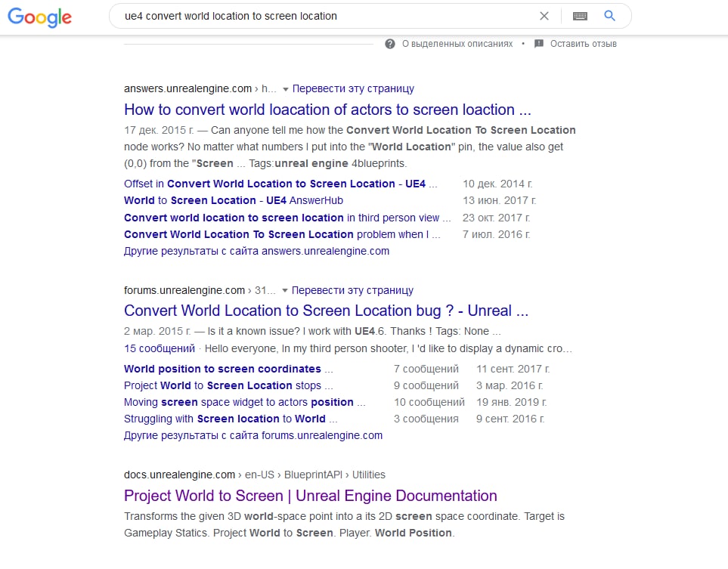Click the question mark help icon

[x=390, y=44]
